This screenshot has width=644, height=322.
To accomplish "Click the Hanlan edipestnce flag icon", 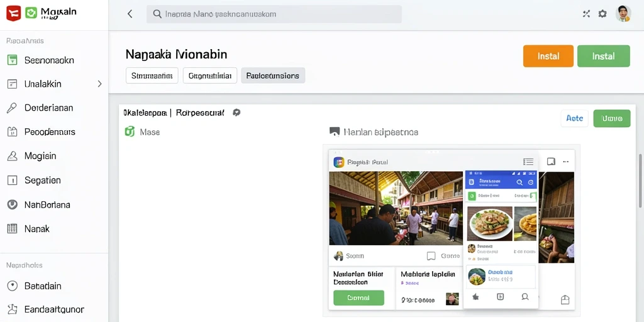I will (335, 132).
